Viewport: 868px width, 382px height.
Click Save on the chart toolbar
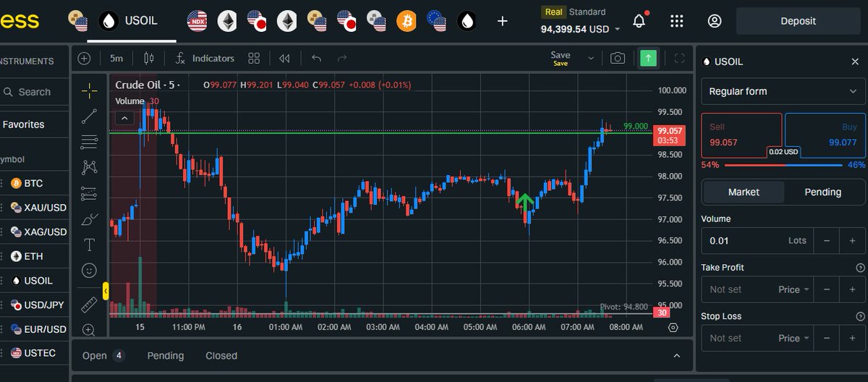tap(560, 58)
